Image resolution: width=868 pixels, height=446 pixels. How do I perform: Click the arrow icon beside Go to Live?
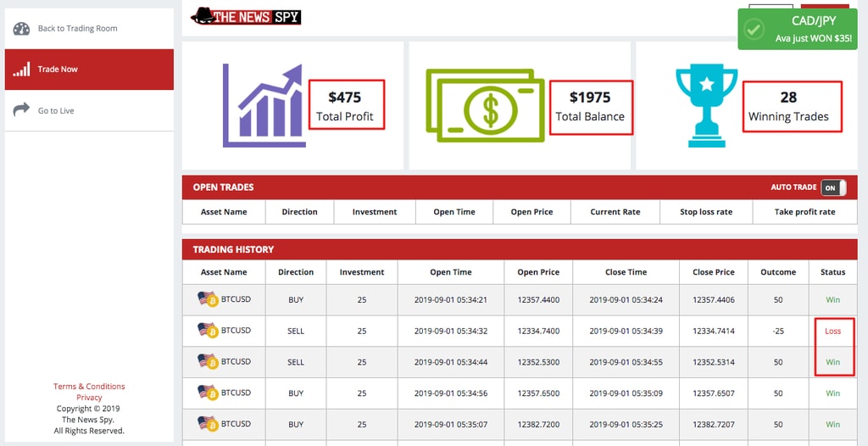[x=21, y=110]
